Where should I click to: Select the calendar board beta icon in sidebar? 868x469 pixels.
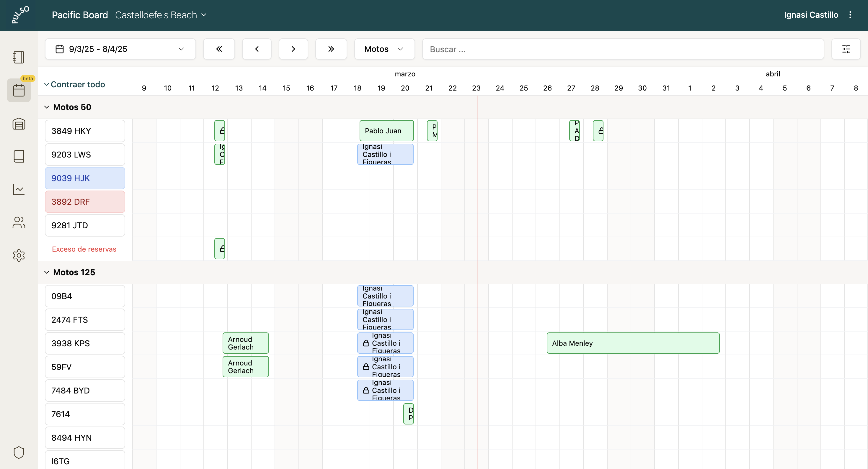(19, 90)
